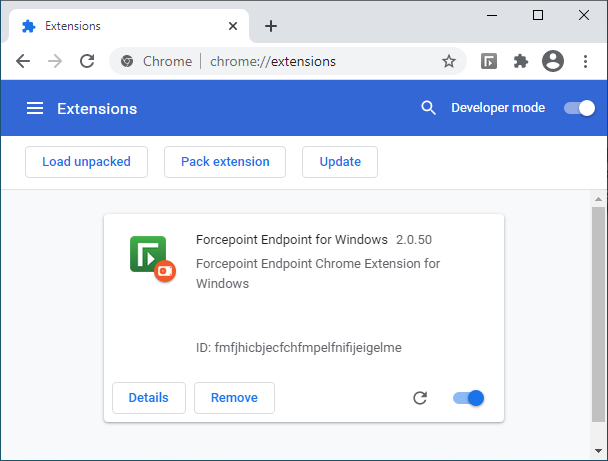Click the search extensions magnifier icon
608x461 pixels.
(429, 108)
